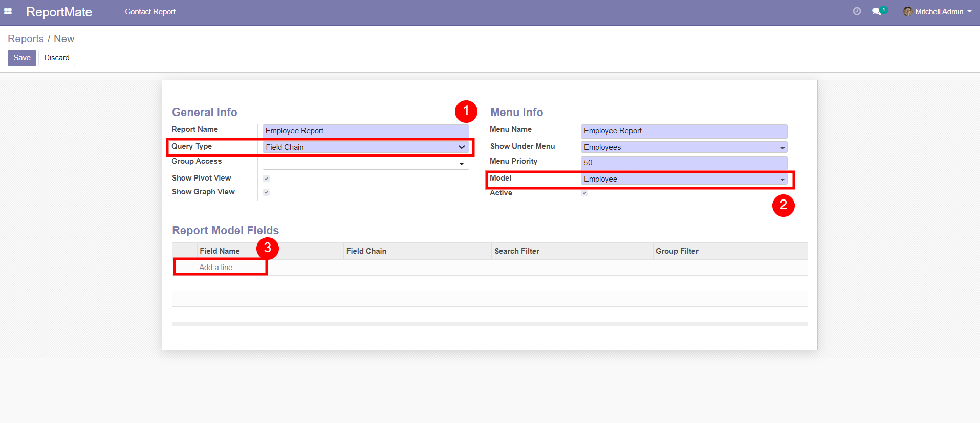
Task: Open the apps grid menu icon
Action: pyautogui.click(x=8, y=11)
